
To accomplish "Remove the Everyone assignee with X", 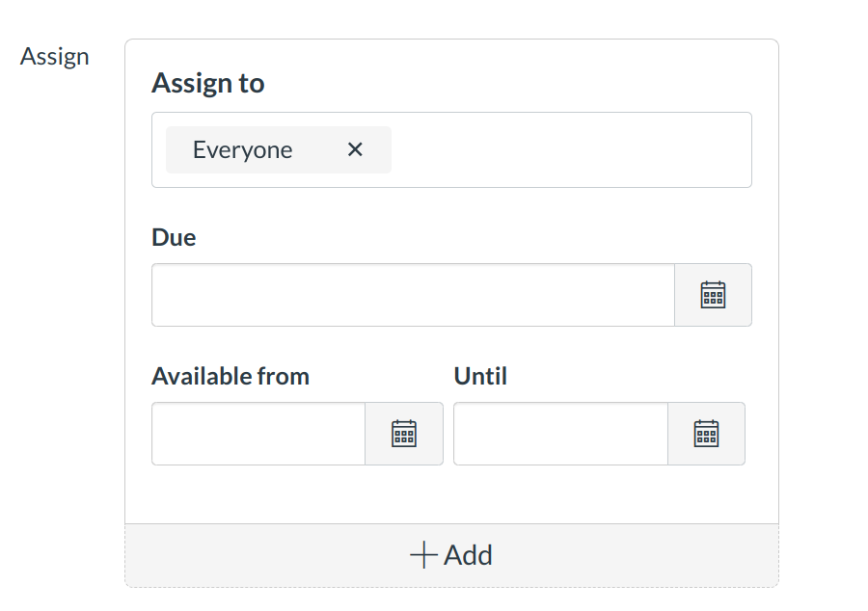I will (355, 149).
